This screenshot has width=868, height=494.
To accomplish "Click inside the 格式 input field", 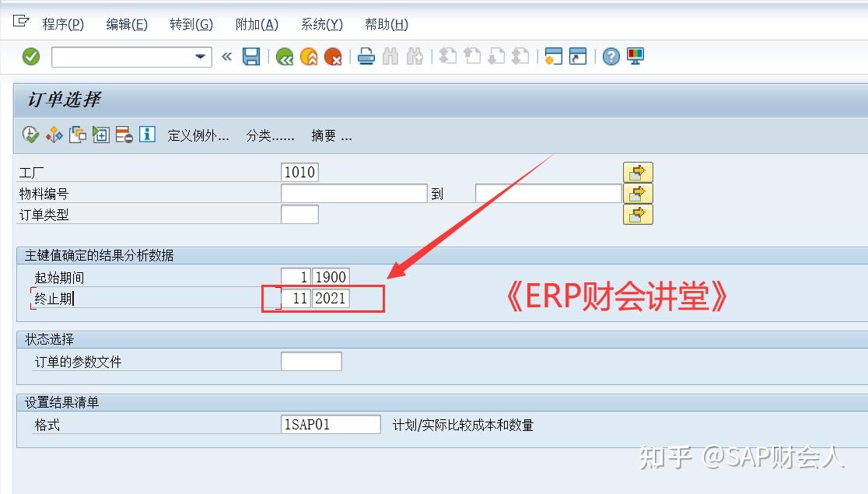I will 330,424.
